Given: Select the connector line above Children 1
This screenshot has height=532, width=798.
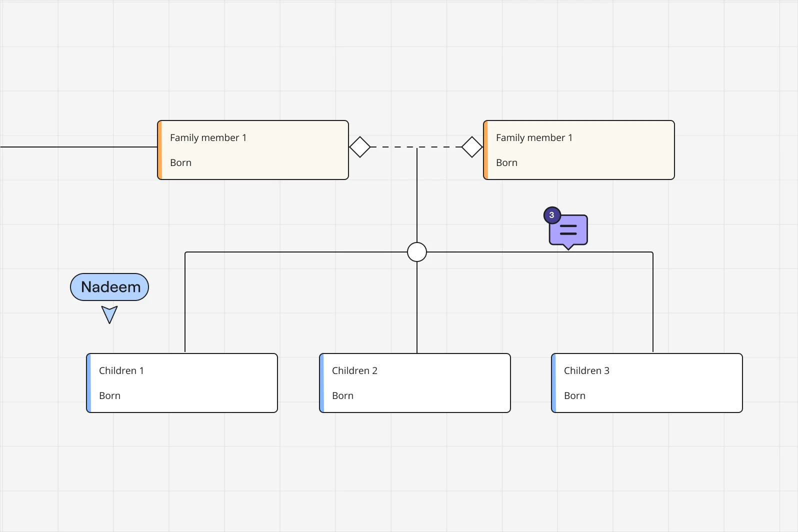Looking at the screenshot, I should [x=185, y=302].
